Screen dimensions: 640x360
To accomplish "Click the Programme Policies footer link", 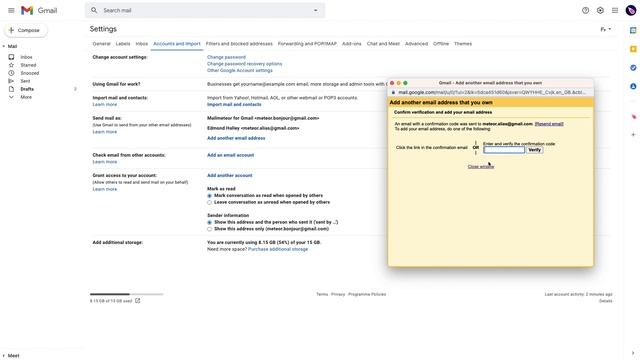I will pyautogui.click(x=367, y=294).
